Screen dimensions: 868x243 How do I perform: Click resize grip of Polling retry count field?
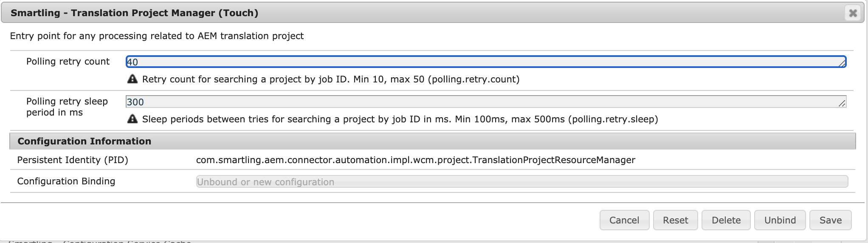[x=842, y=63]
